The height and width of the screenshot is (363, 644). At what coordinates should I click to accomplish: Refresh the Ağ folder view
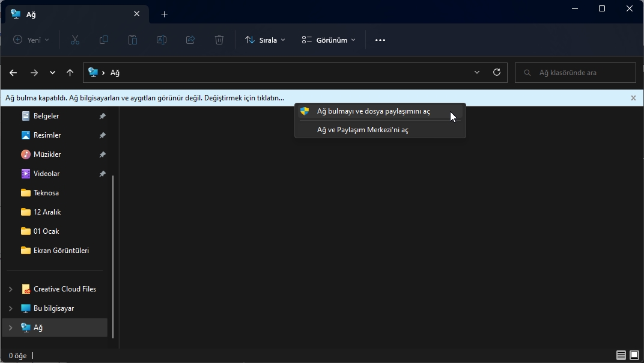click(497, 72)
